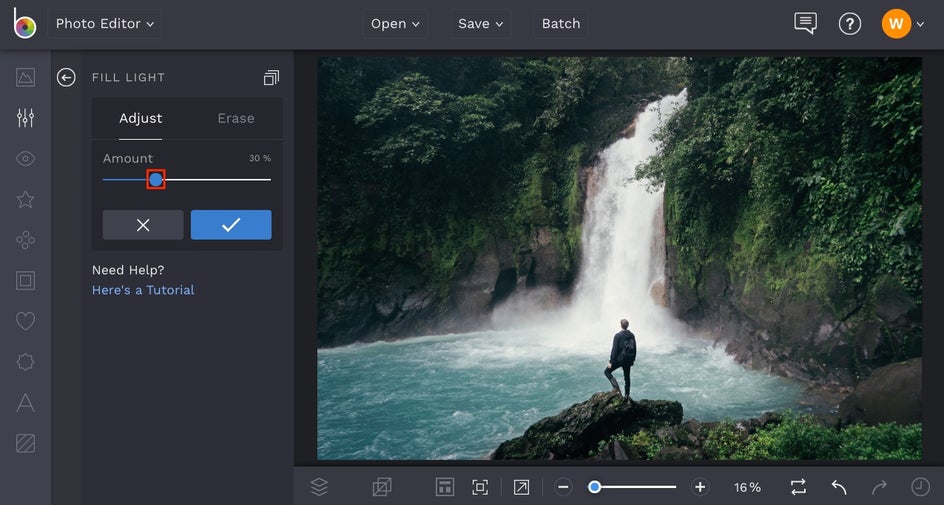Apply Fill Light with the checkmark button

(231, 225)
